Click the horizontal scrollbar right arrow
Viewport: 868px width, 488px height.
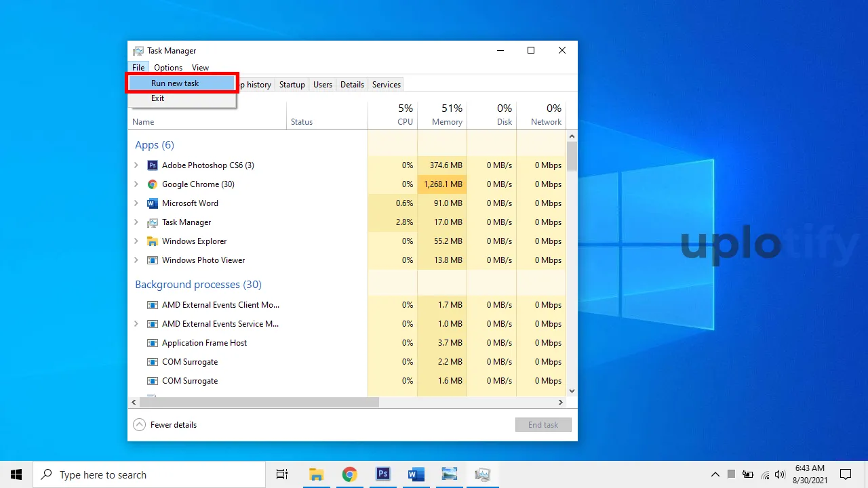click(561, 403)
